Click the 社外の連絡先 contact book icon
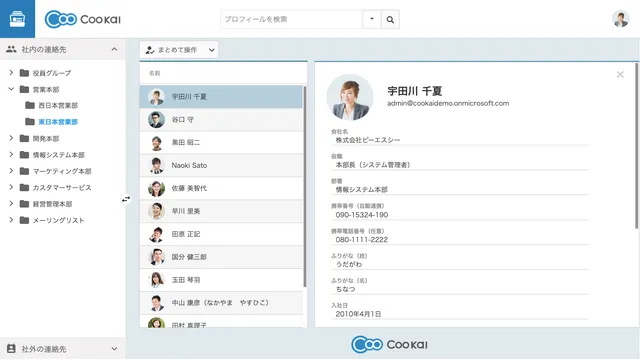 pyautogui.click(x=11, y=349)
